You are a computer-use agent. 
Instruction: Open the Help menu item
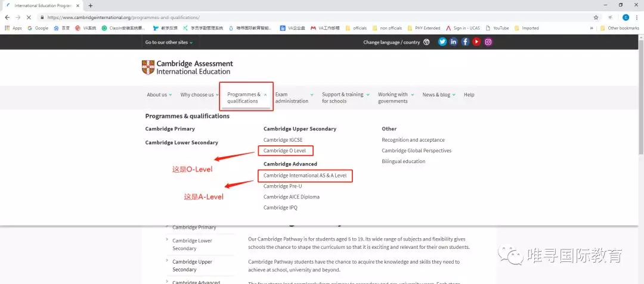(x=469, y=95)
